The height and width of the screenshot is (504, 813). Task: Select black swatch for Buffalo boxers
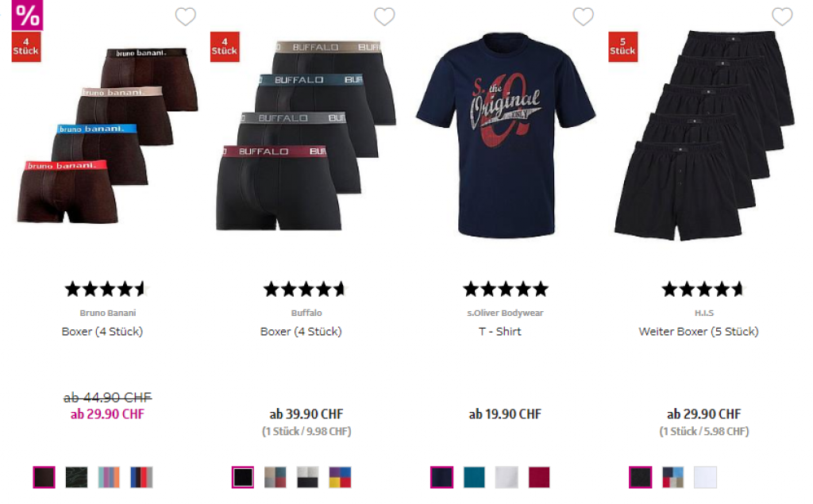[243, 477]
